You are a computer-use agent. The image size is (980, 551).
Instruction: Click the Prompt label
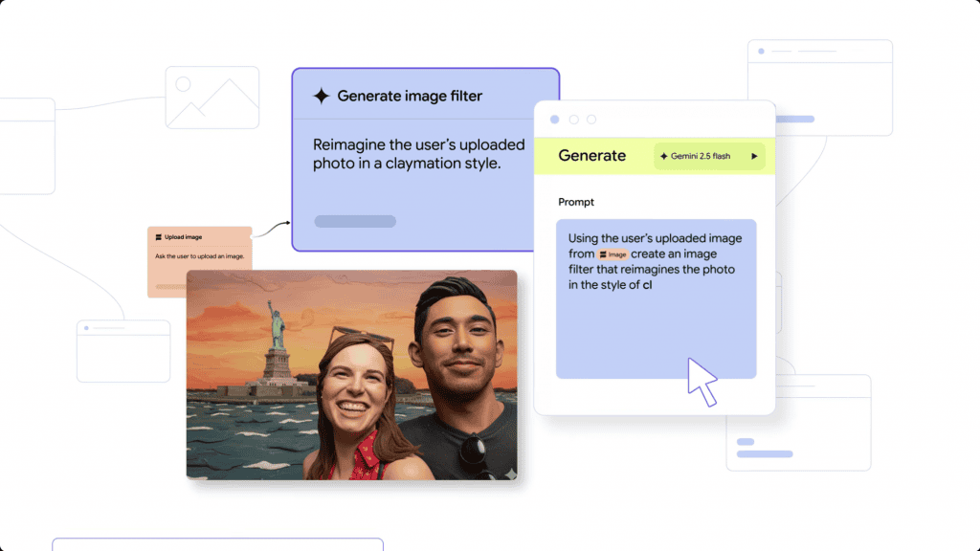(576, 202)
